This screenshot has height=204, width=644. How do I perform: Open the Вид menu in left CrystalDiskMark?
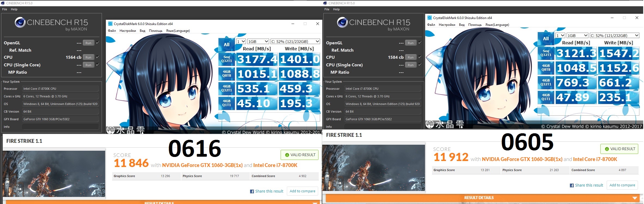tap(142, 31)
